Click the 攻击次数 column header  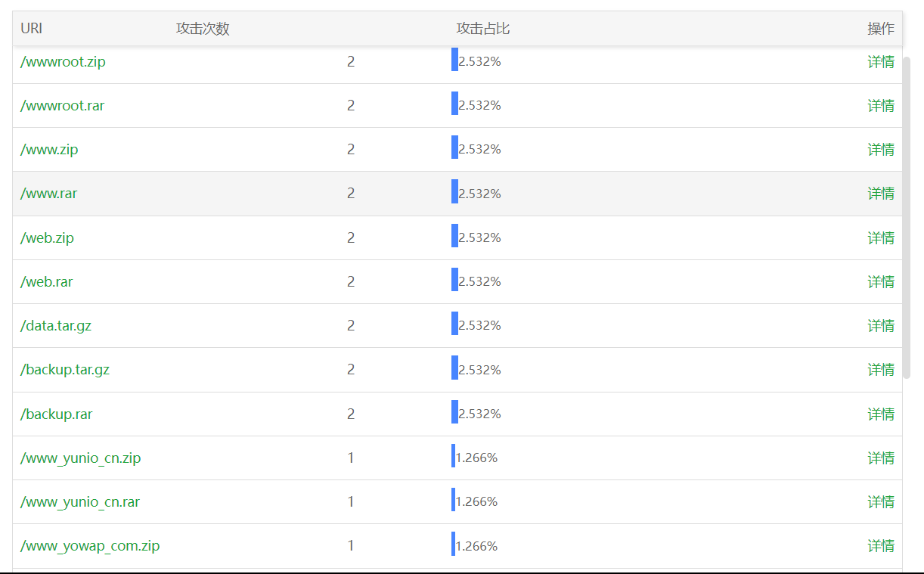pyautogui.click(x=203, y=29)
